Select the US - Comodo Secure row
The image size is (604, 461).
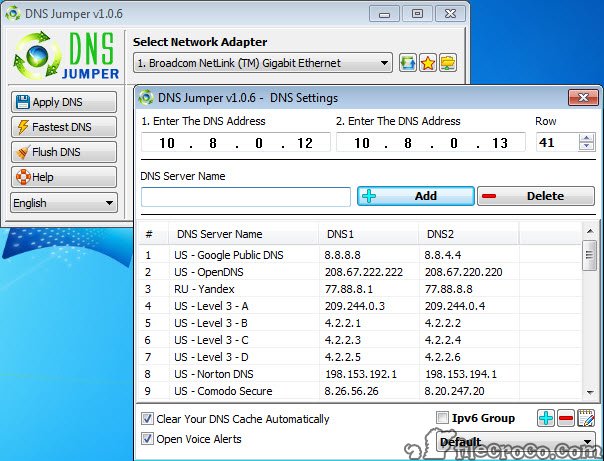(x=360, y=391)
